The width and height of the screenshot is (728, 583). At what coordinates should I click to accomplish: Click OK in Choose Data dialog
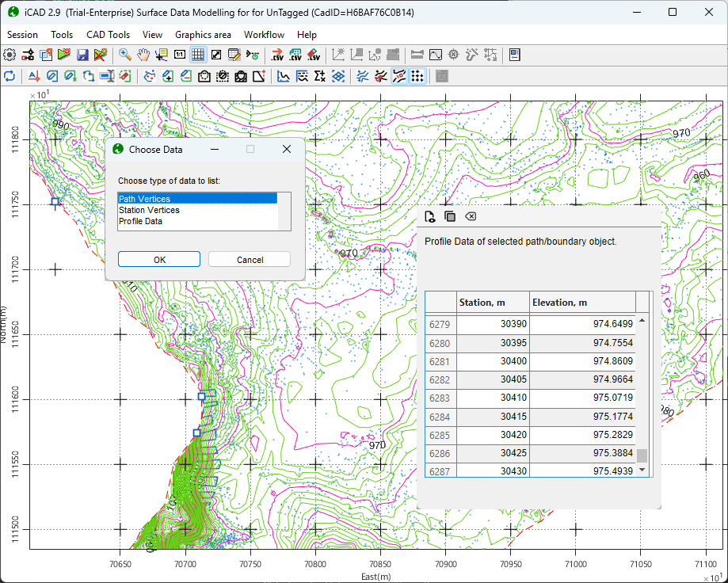[159, 260]
